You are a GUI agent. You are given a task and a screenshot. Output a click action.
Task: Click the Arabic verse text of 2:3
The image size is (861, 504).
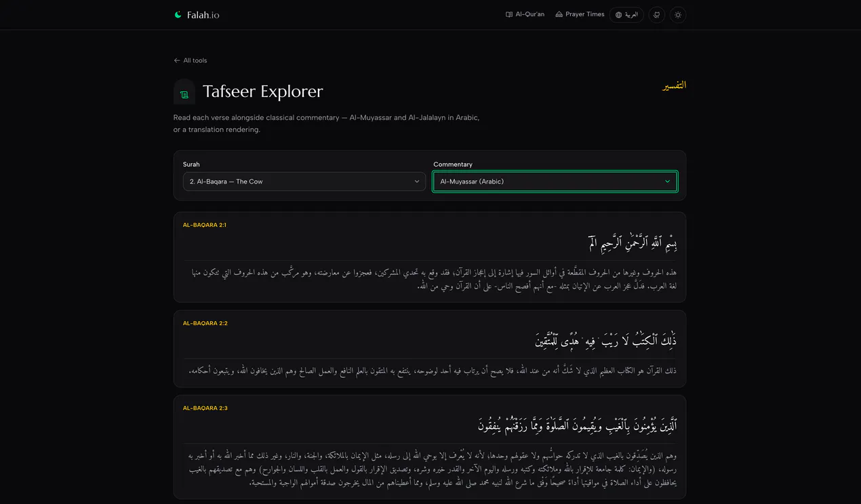578,425
